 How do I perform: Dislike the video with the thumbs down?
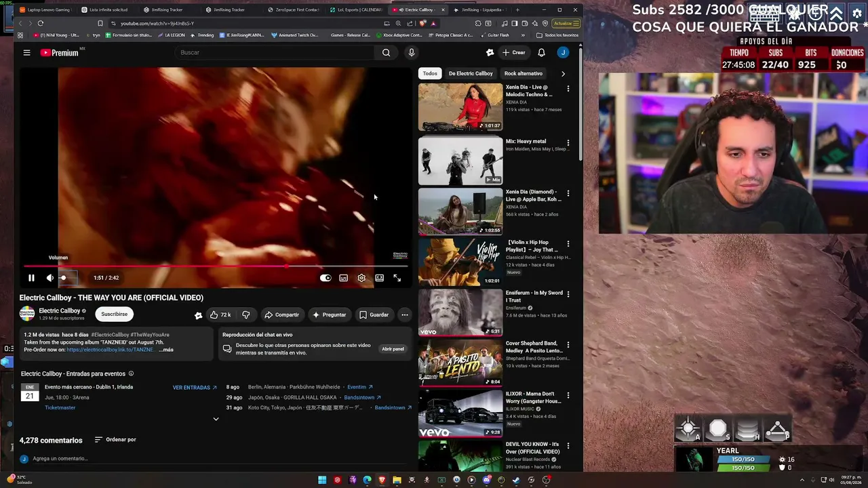tap(246, 314)
